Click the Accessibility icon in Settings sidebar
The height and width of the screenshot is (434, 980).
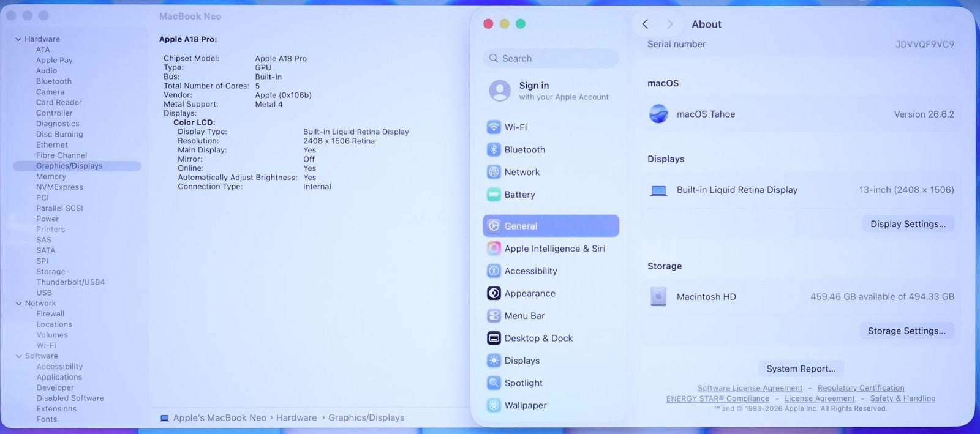click(494, 271)
